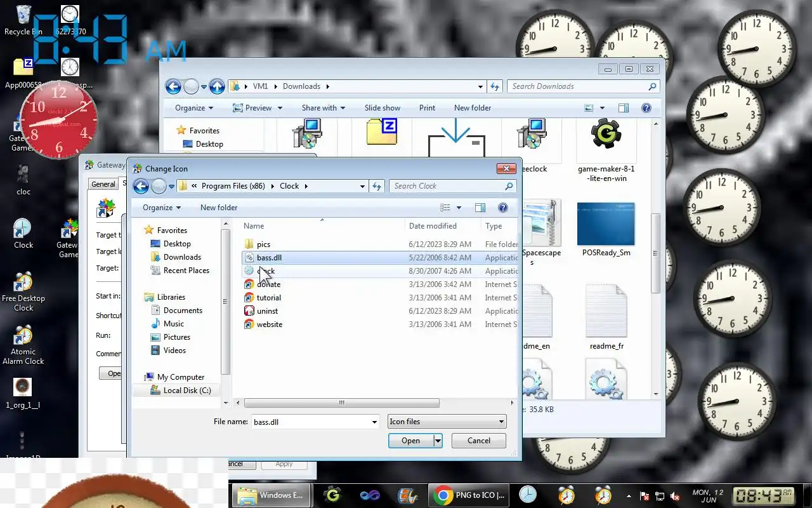Click New folder in Downloads toolbar

tap(473, 108)
